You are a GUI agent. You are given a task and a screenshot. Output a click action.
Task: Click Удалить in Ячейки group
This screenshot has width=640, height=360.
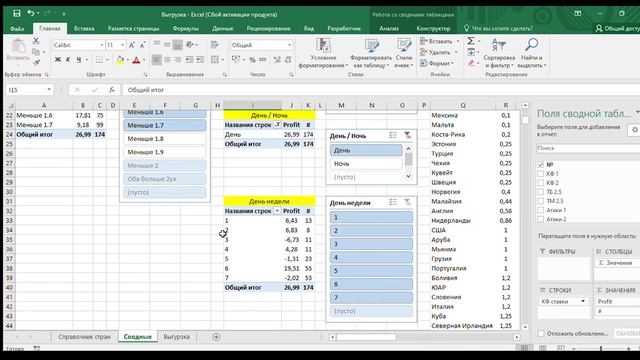(x=436, y=52)
